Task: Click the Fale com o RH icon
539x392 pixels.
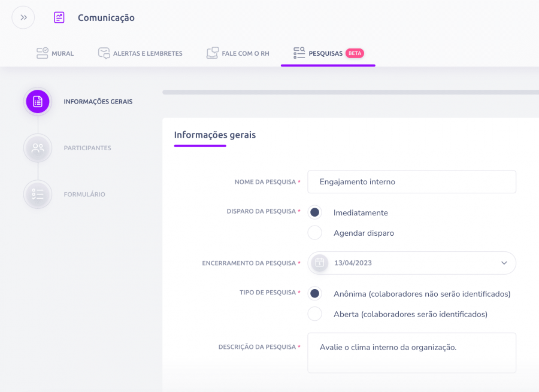Action: (213, 53)
